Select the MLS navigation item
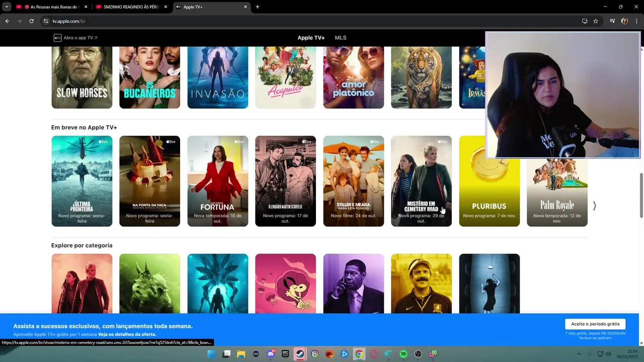 point(341,38)
